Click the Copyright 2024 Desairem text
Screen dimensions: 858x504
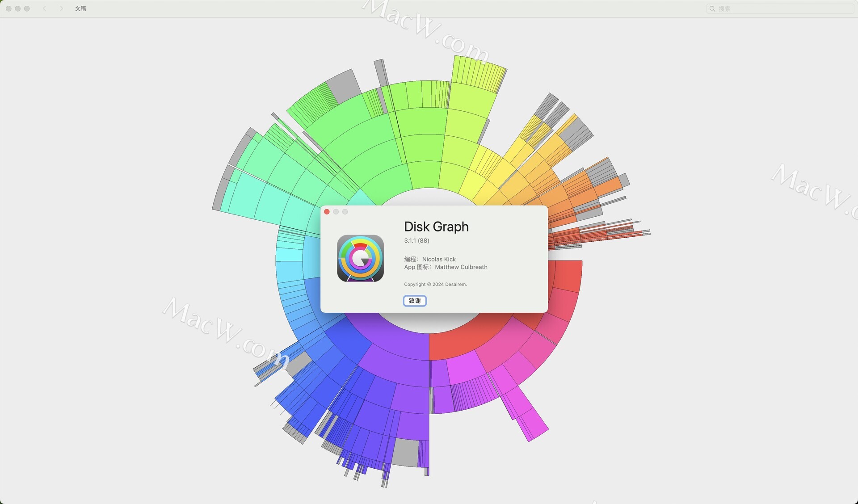(x=435, y=284)
